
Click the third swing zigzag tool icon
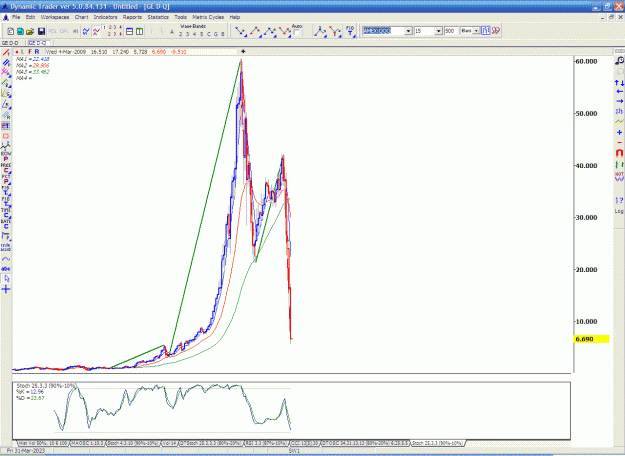[270, 31]
